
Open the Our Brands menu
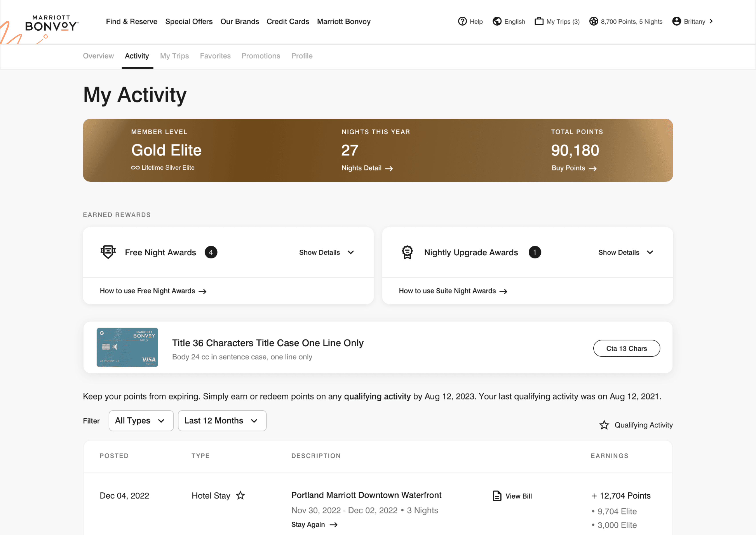tap(240, 22)
